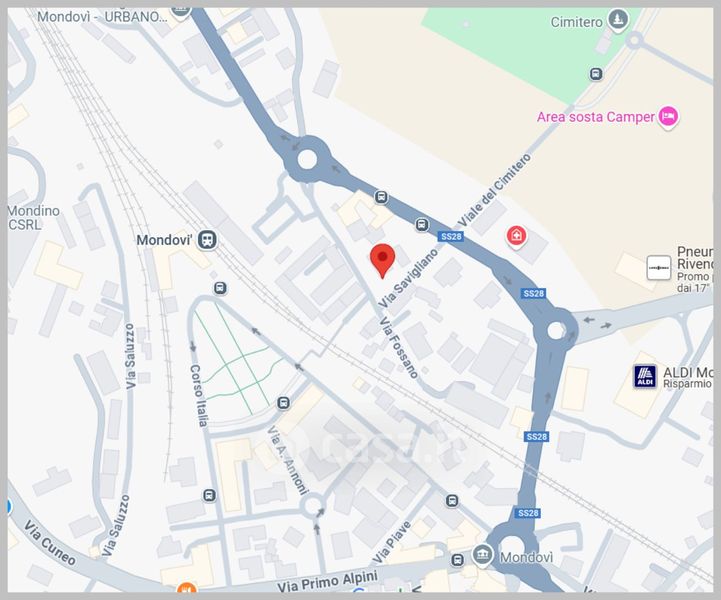Click the Via Fossano street label
Viewport: 721px width, 600px height.
coord(399,347)
